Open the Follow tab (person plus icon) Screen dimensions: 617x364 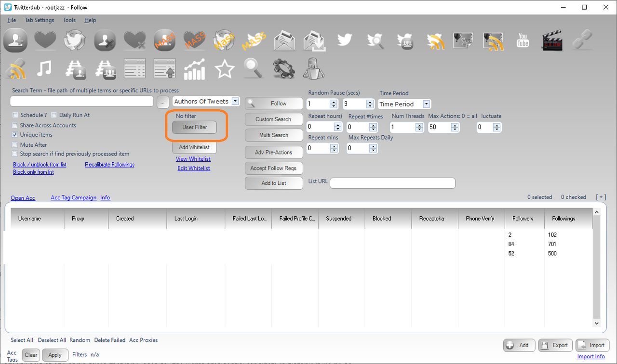click(15, 40)
